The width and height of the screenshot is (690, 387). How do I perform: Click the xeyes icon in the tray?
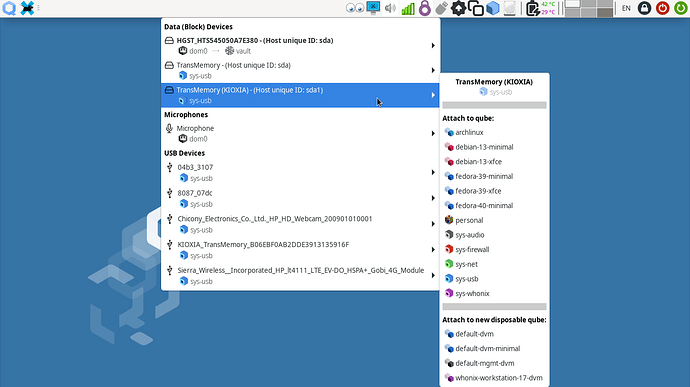[x=355, y=8]
